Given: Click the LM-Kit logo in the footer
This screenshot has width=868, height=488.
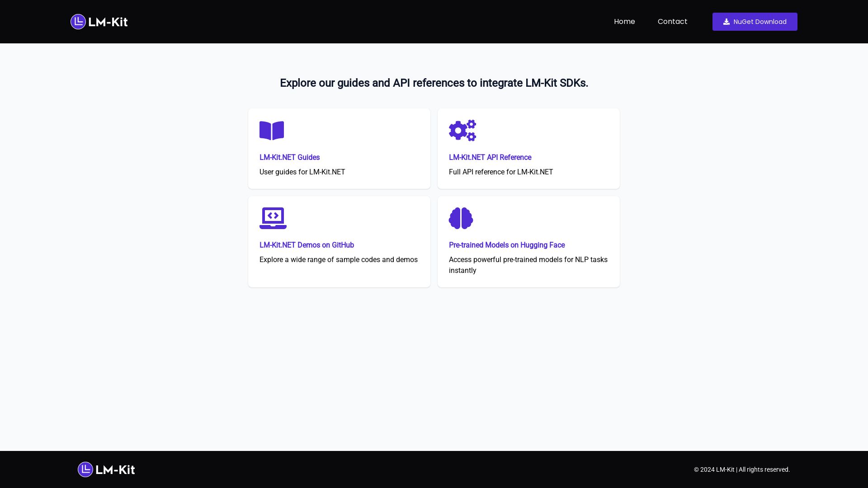Looking at the screenshot, I should 106,469.
